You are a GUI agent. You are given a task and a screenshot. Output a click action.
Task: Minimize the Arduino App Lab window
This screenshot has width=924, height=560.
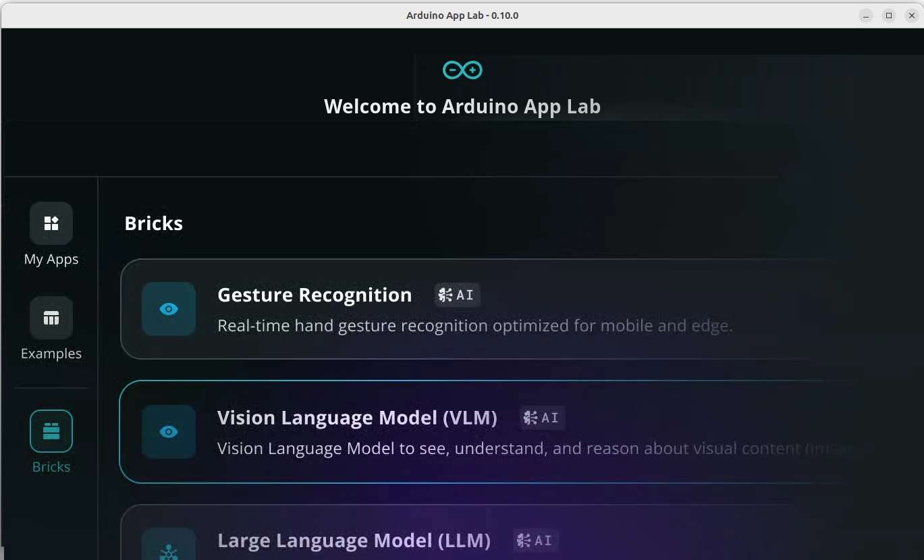point(867,16)
